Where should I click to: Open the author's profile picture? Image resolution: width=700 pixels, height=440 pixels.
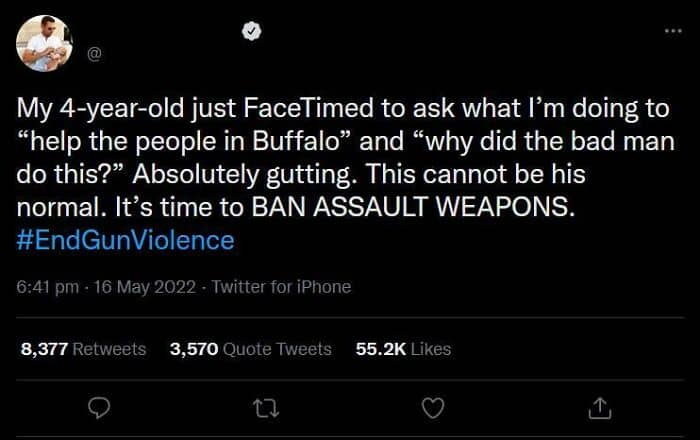click(44, 44)
